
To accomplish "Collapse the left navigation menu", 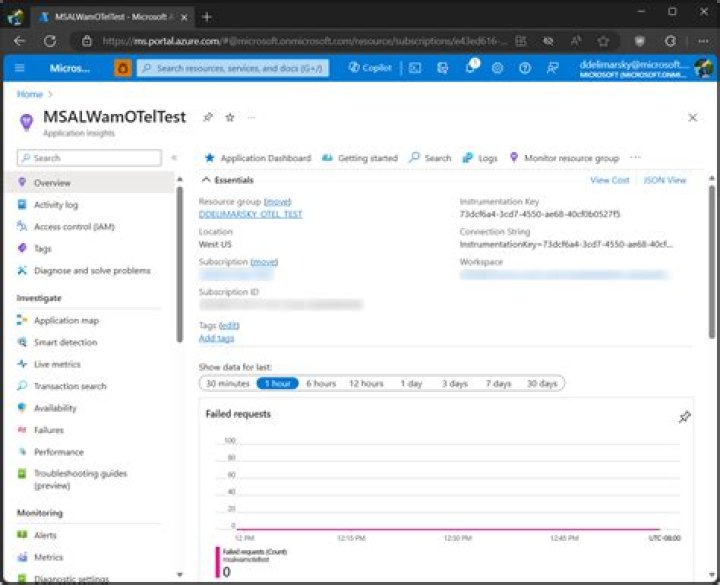I will [174, 158].
